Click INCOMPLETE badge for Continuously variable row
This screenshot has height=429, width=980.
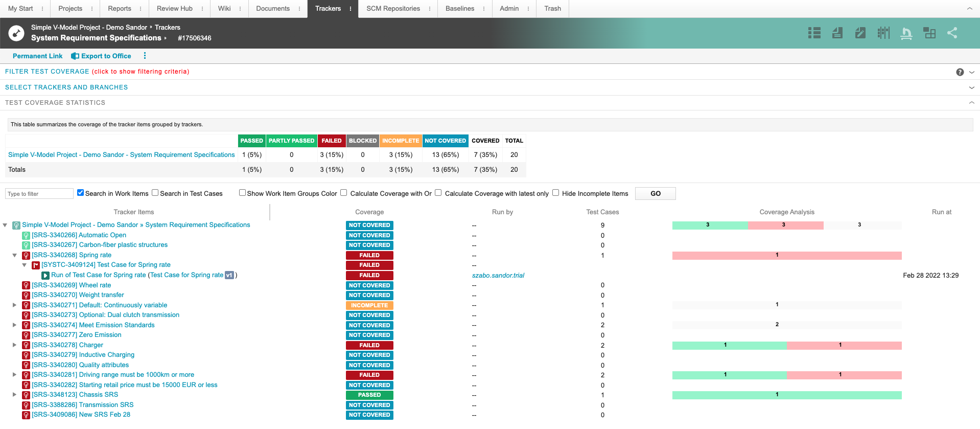[369, 305]
